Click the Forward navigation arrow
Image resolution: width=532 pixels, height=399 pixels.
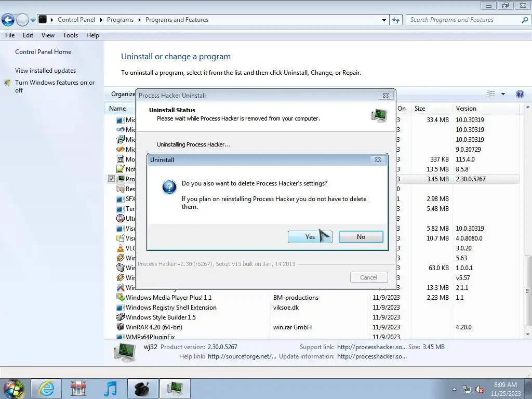(x=22, y=20)
